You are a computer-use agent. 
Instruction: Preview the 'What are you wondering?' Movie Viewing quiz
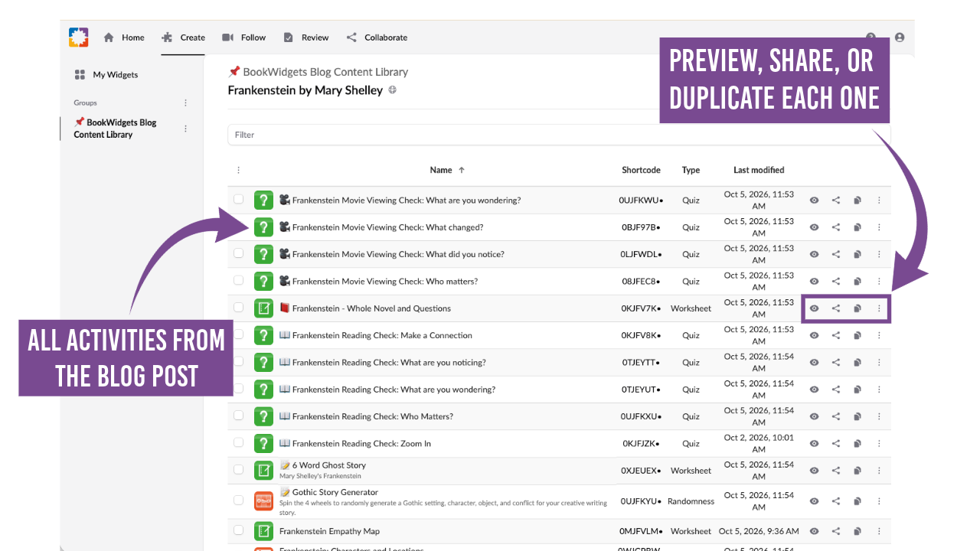click(814, 201)
